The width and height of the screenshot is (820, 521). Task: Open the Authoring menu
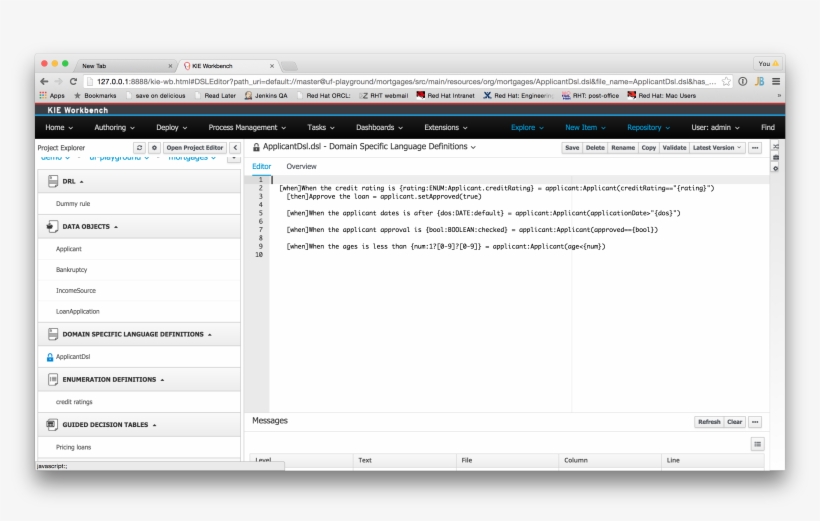(x=114, y=128)
